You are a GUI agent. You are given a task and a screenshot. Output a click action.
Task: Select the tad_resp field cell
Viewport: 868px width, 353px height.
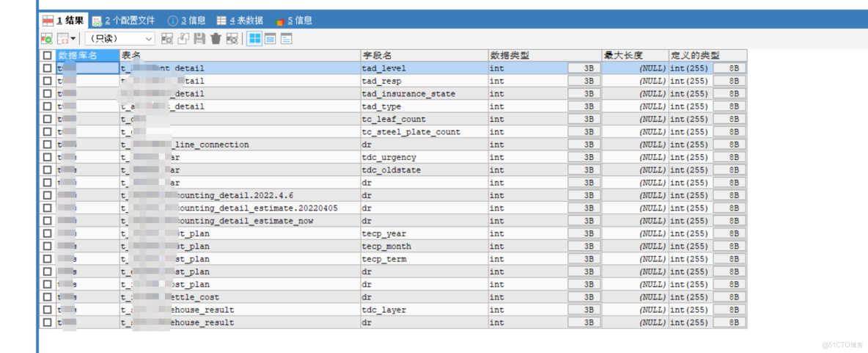[x=424, y=81]
